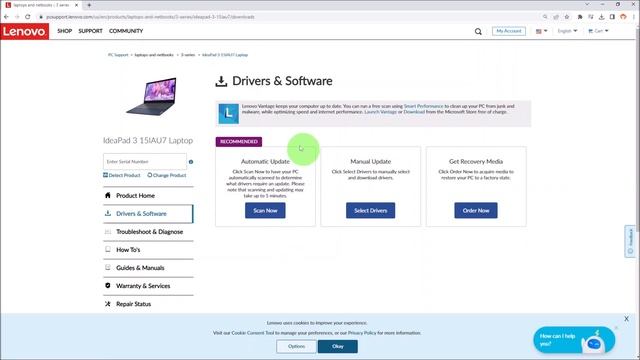Click the browser extensions puzzle icon
This screenshot has height=360, width=640.
click(x=580, y=17)
